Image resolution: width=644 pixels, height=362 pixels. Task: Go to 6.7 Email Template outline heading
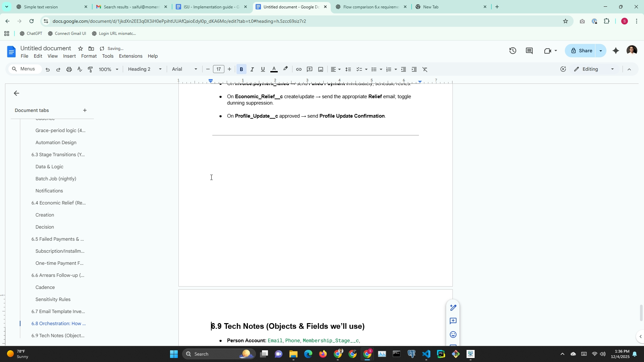pos(58,312)
